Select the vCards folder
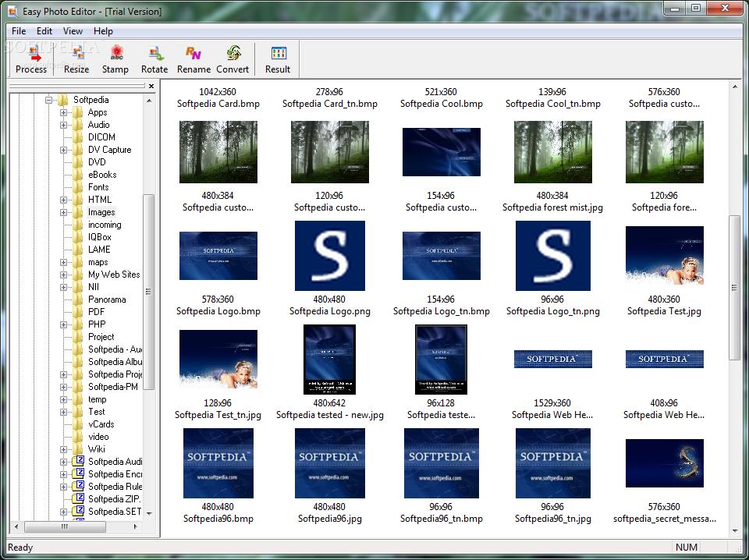749x560 pixels. tap(101, 424)
